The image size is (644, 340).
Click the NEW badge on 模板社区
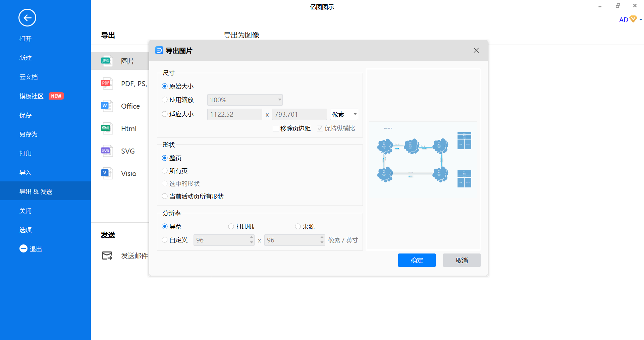point(56,96)
